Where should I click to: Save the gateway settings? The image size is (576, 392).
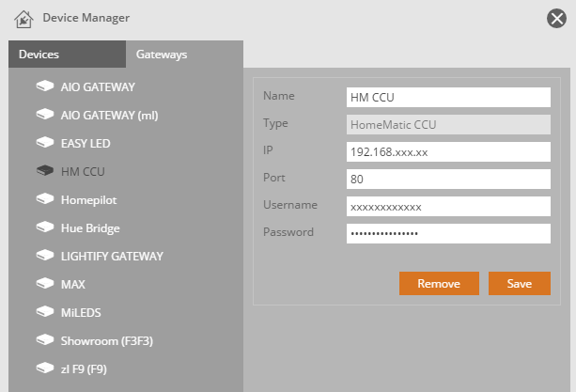(519, 284)
